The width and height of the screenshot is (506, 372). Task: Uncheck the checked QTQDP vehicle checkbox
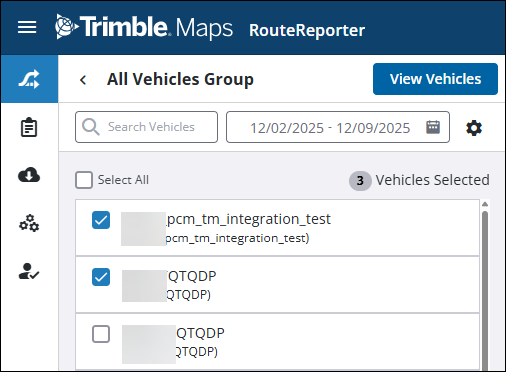click(101, 277)
